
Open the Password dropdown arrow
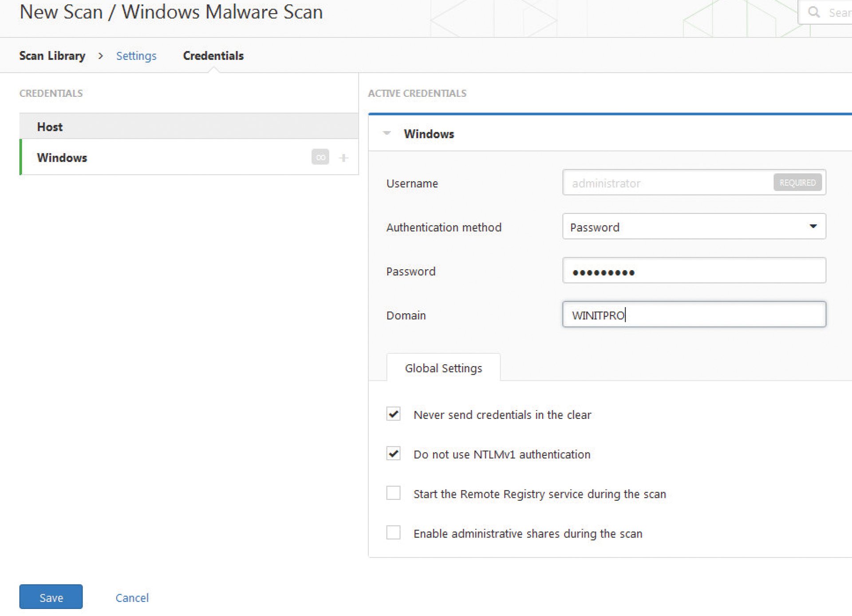[813, 226]
